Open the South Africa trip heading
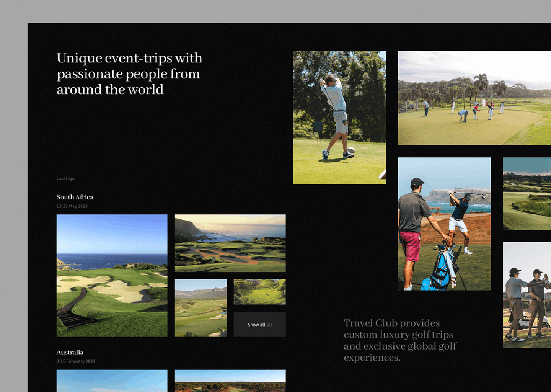Viewport: 551px width, 392px height. coord(75,197)
